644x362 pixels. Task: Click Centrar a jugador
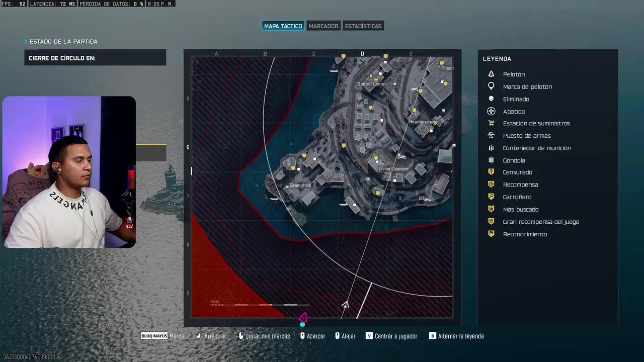(391, 336)
